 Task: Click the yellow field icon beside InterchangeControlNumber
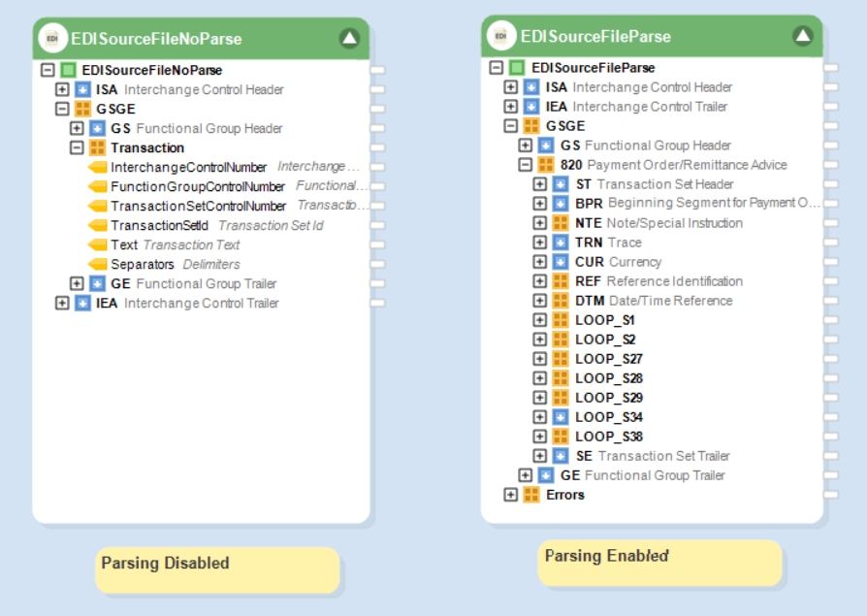click(x=97, y=167)
